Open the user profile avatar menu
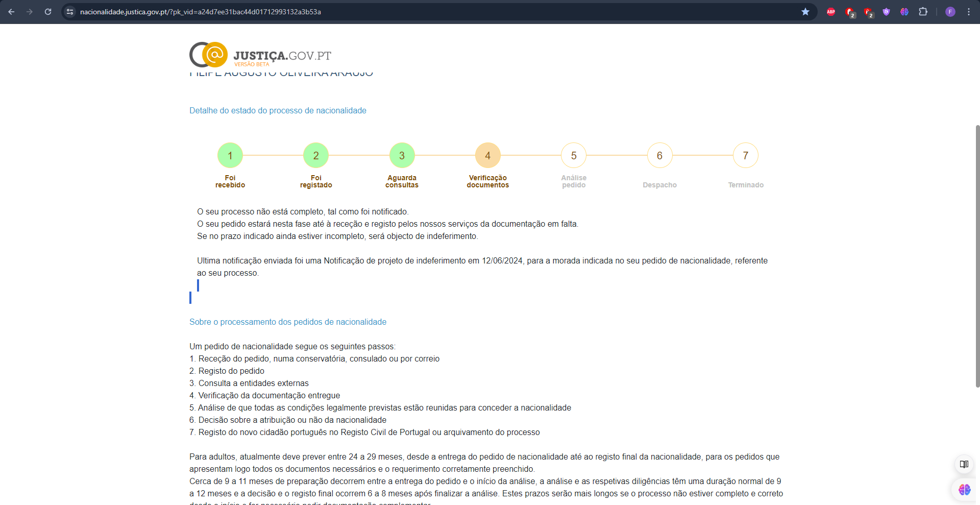The width and height of the screenshot is (980, 505). (x=950, y=12)
